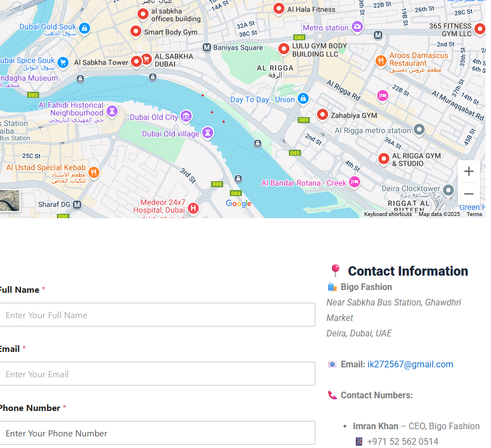Click the Google logo on the map
Viewport: 491px width, 448px height.
click(x=239, y=204)
